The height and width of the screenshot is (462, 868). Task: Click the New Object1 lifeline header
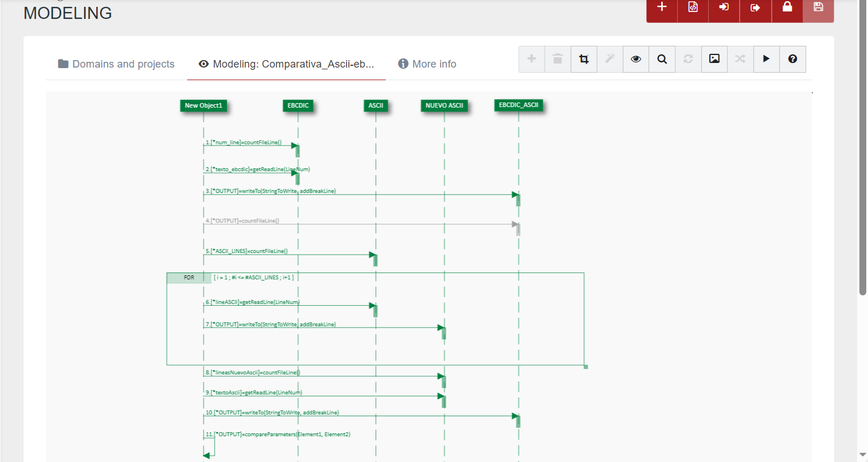[203, 106]
